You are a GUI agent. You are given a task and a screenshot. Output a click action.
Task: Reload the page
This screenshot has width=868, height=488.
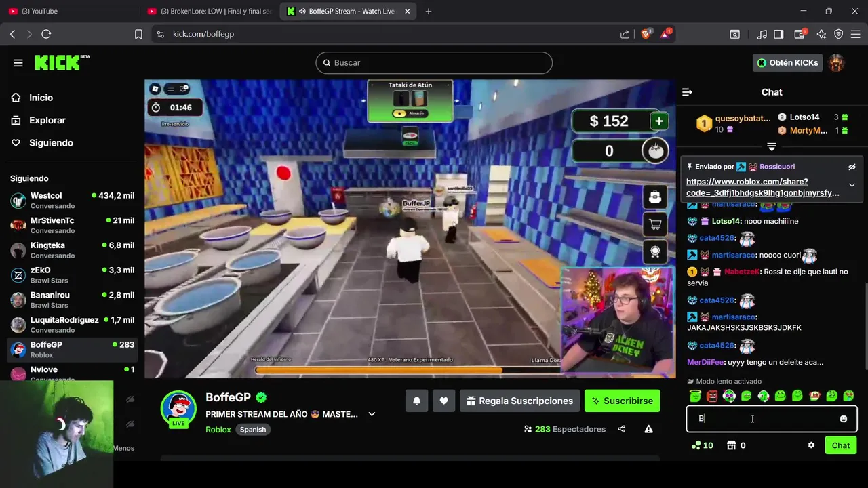(46, 34)
